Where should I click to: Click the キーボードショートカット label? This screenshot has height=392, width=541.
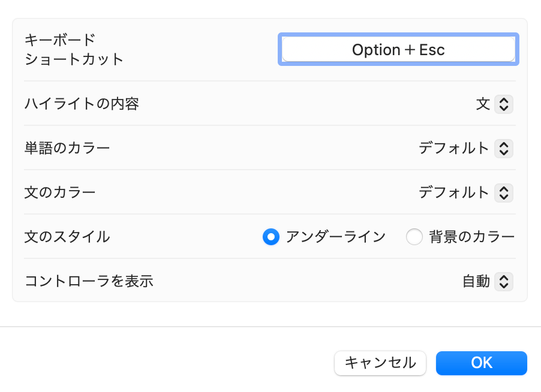(73, 50)
